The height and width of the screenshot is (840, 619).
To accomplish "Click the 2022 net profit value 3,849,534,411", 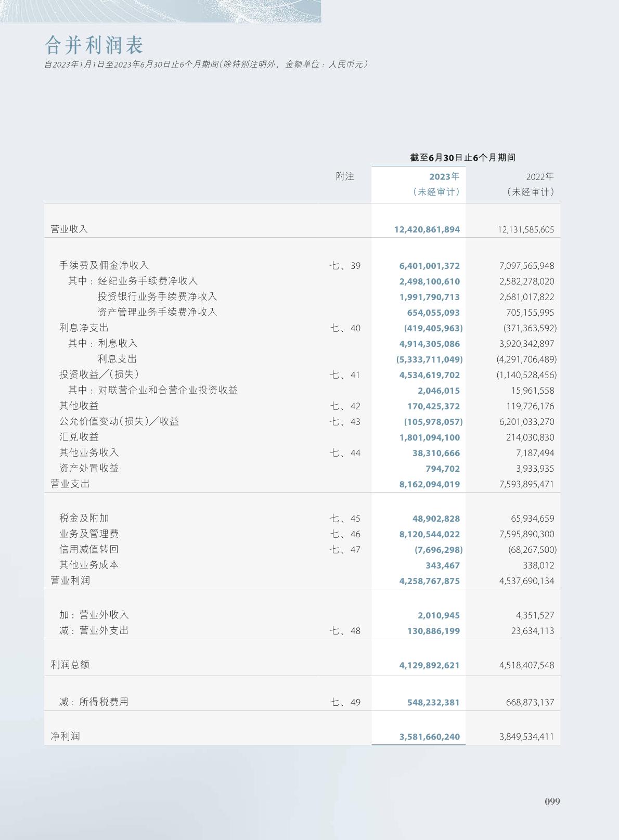I will click(x=526, y=737).
